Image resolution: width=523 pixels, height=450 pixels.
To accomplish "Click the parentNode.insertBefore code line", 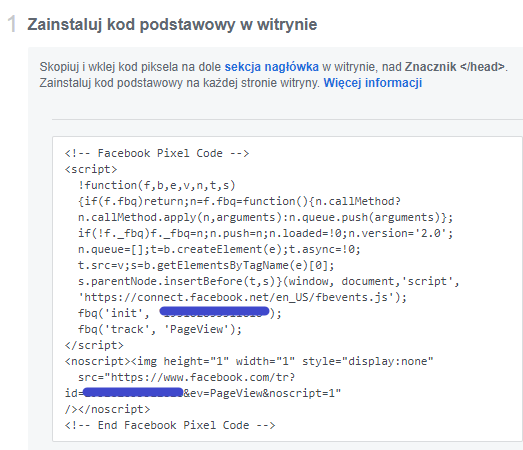I will (x=269, y=282).
